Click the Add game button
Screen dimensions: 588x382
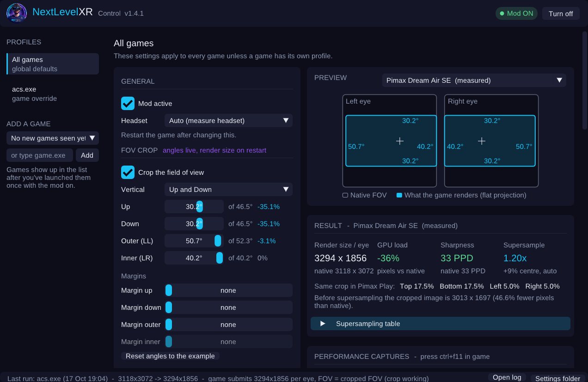click(87, 155)
